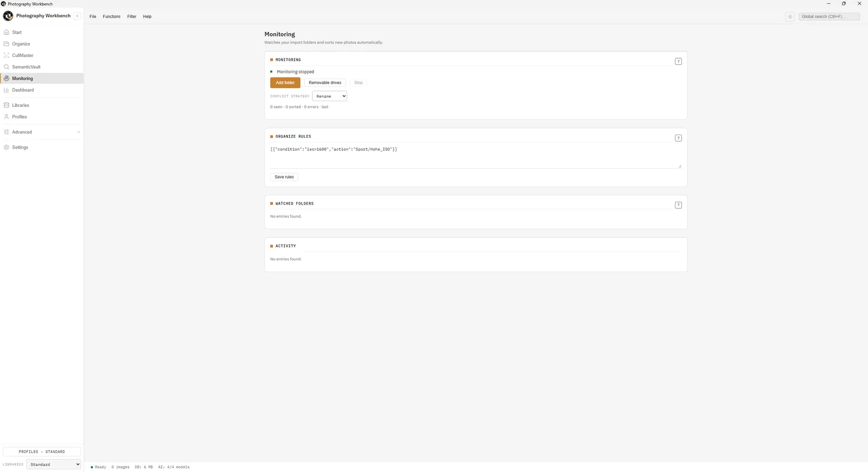Click the 'DB: 6 MB' status entry
868x472 pixels.
[144, 467]
